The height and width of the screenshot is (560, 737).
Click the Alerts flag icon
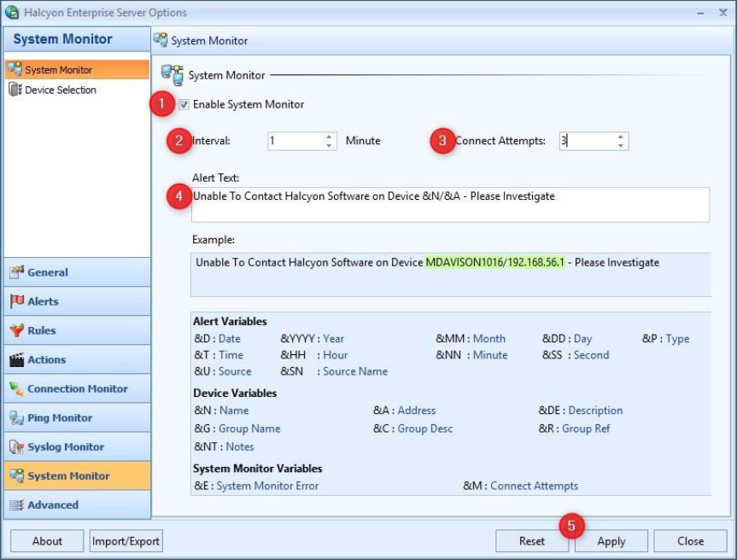tap(16, 301)
